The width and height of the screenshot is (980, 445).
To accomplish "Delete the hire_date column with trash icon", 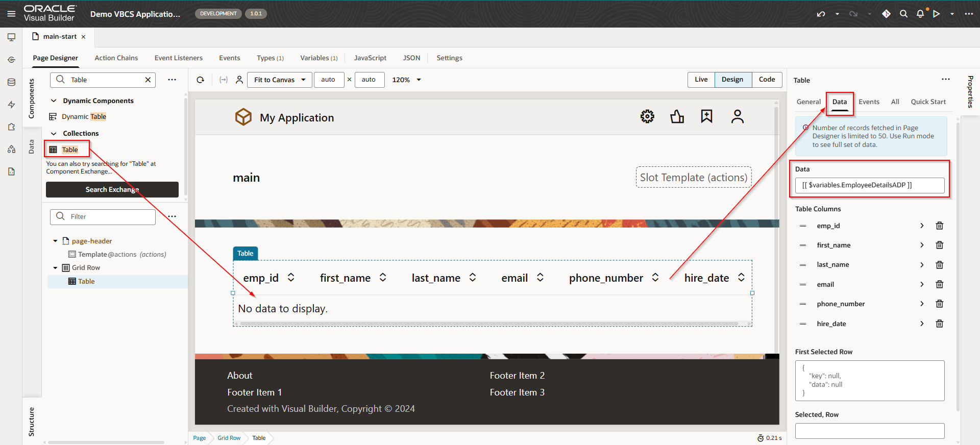I will coord(939,324).
